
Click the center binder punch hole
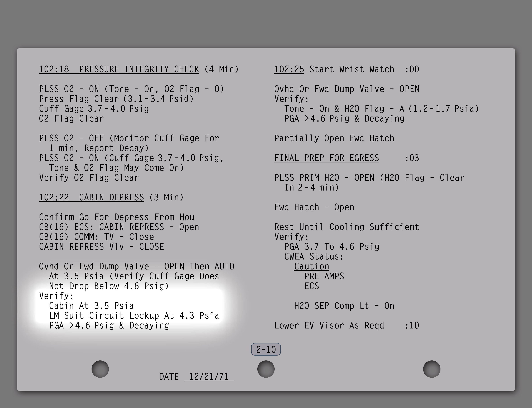(x=266, y=369)
